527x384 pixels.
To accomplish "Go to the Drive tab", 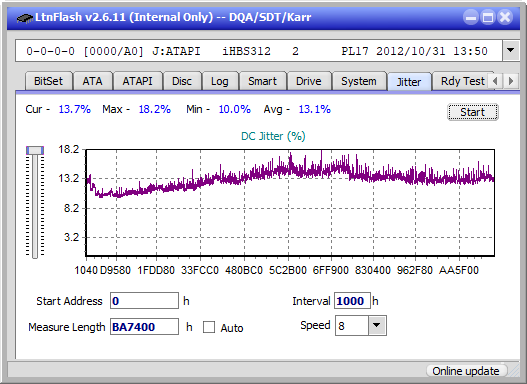I will point(309,81).
